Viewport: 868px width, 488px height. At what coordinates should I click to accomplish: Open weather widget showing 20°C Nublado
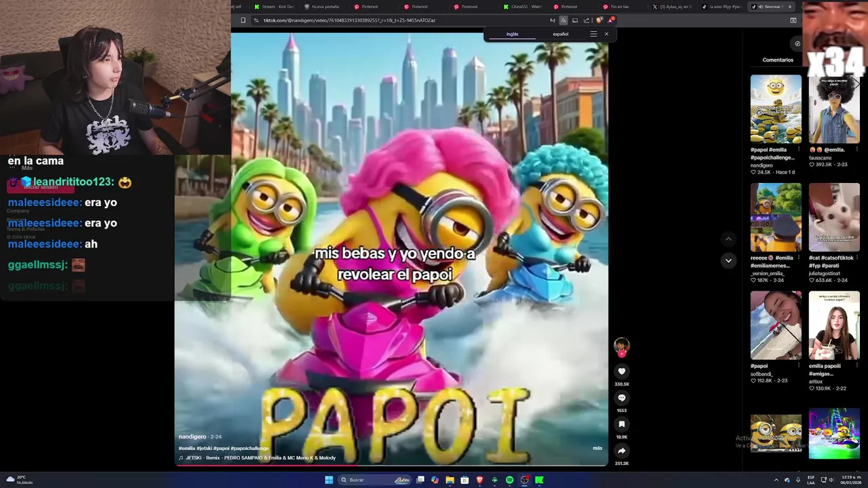click(20, 480)
